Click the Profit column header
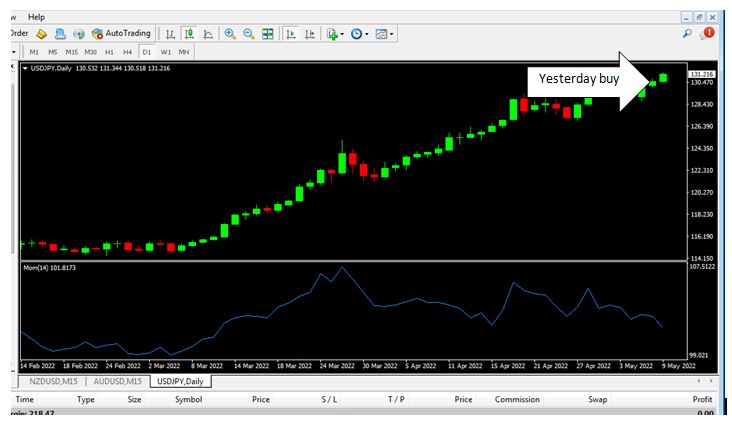This screenshot has width=732, height=423. pos(703,400)
